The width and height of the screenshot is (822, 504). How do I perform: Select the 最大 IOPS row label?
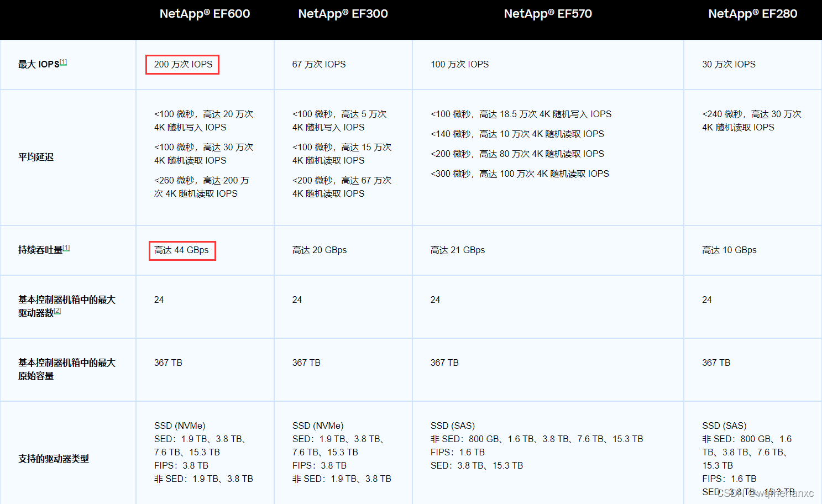(39, 65)
